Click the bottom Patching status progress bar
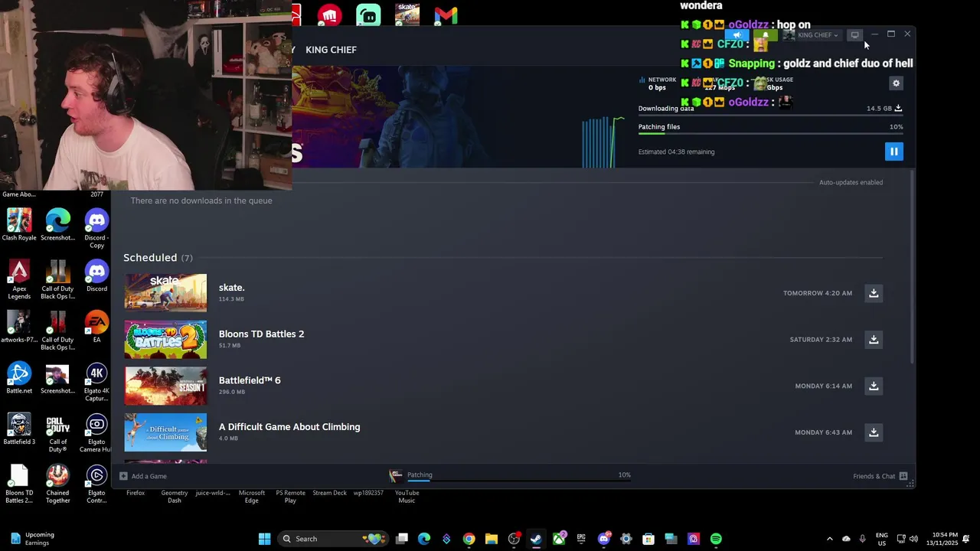Image resolution: width=980 pixels, height=551 pixels. [x=518, y=481]
